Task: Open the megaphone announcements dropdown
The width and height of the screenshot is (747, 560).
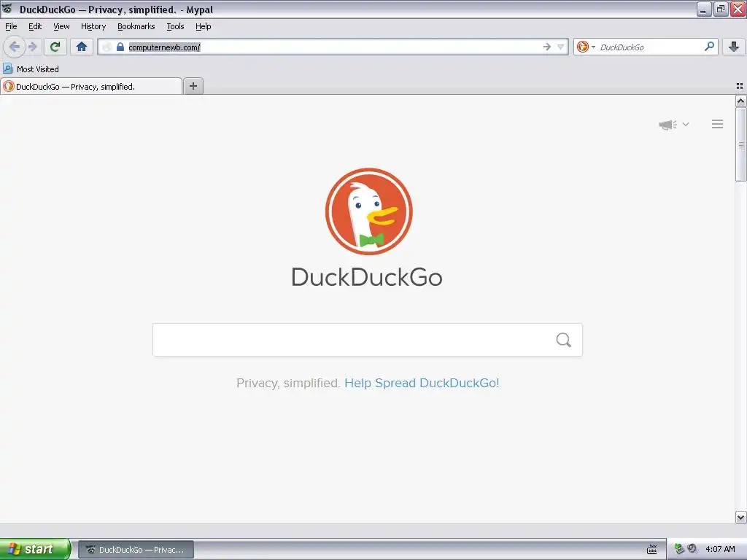Action: [x=673, y=124]
